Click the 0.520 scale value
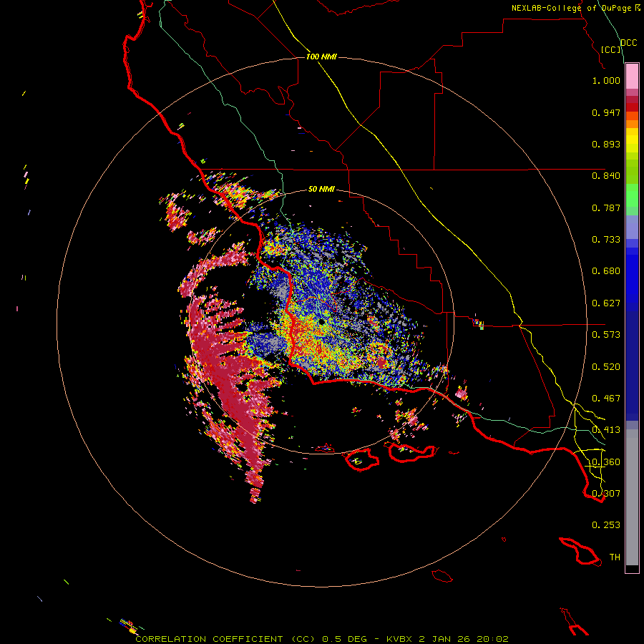Image resolution: width=644 pixels, height=644 pixels. pos(606,367)
